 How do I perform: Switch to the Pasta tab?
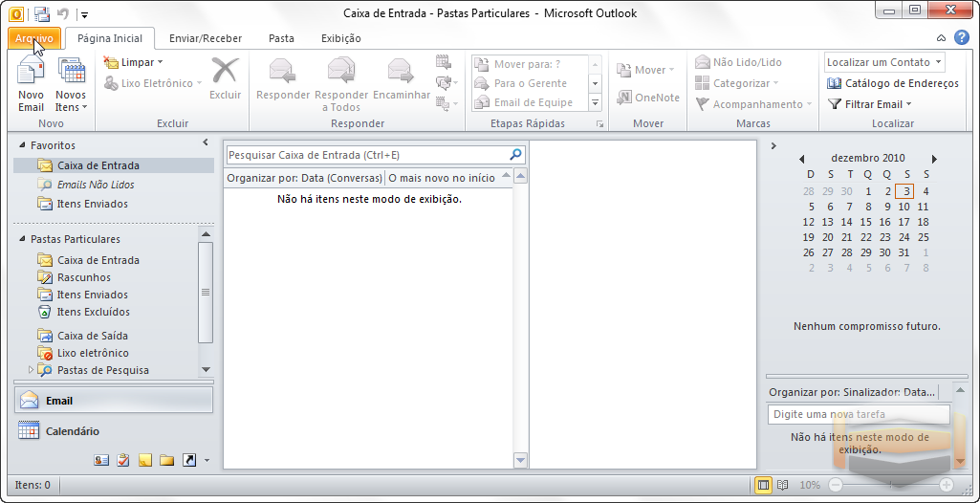click(x=281, y=38)
